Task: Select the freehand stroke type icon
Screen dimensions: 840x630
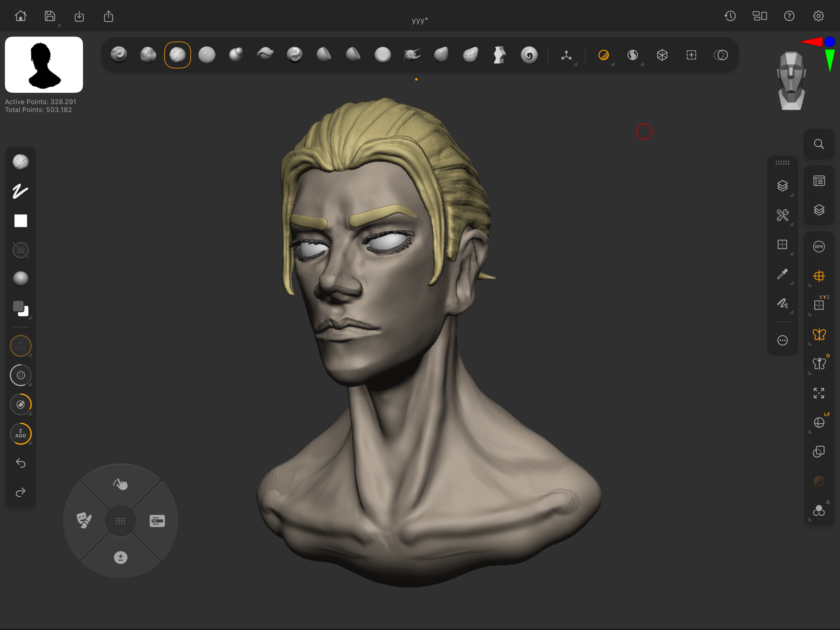Action: [x=20, y=191]
